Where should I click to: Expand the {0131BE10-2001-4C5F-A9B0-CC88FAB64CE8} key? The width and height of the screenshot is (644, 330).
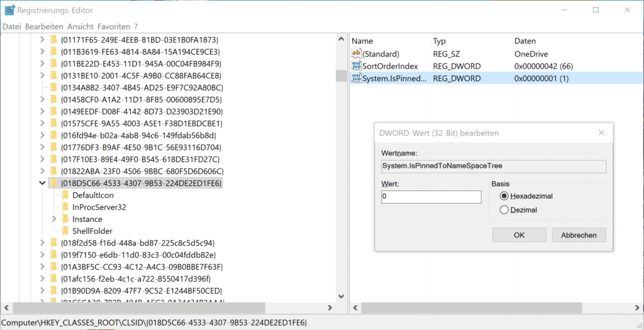[42, 75]
